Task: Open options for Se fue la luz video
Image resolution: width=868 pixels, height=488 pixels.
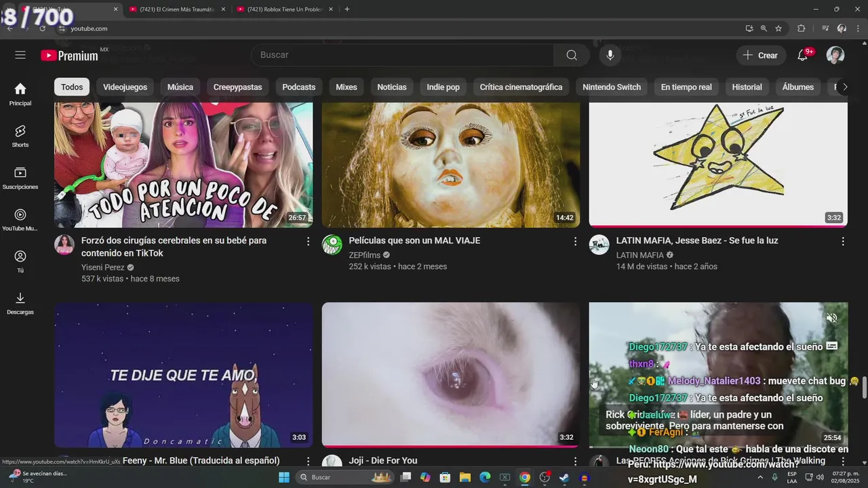Action: (843, 241)
